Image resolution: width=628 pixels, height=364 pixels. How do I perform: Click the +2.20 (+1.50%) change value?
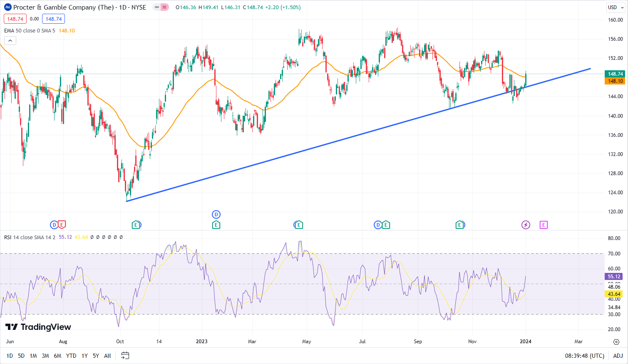tap(282, 7)
